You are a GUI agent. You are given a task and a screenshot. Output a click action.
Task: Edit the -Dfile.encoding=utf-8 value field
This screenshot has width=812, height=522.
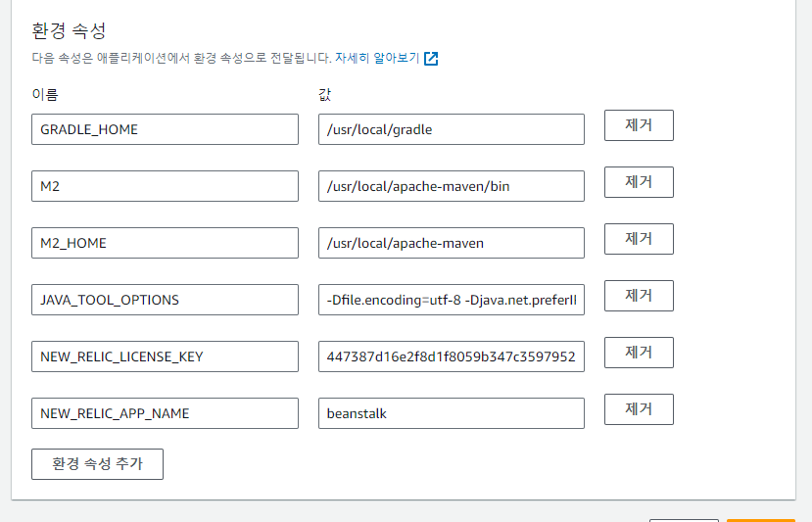(x=451, y=300)
